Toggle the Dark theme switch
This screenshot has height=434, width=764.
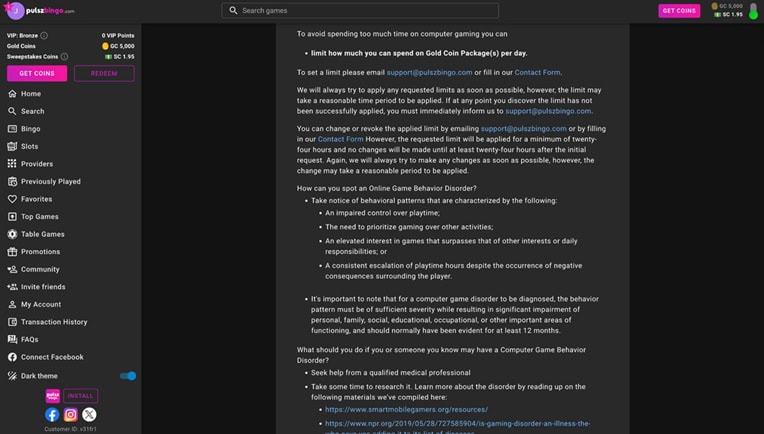[x=127, y=376]
